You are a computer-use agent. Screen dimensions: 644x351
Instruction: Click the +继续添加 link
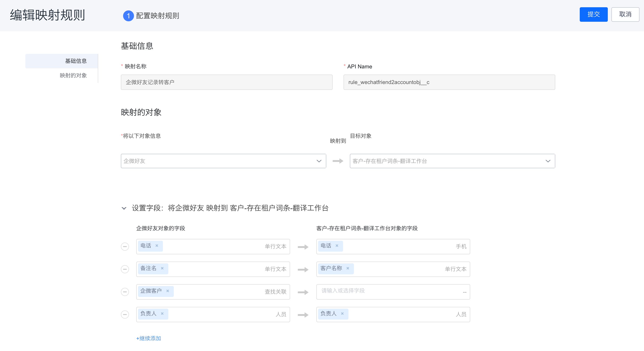(x=148, y=338)
